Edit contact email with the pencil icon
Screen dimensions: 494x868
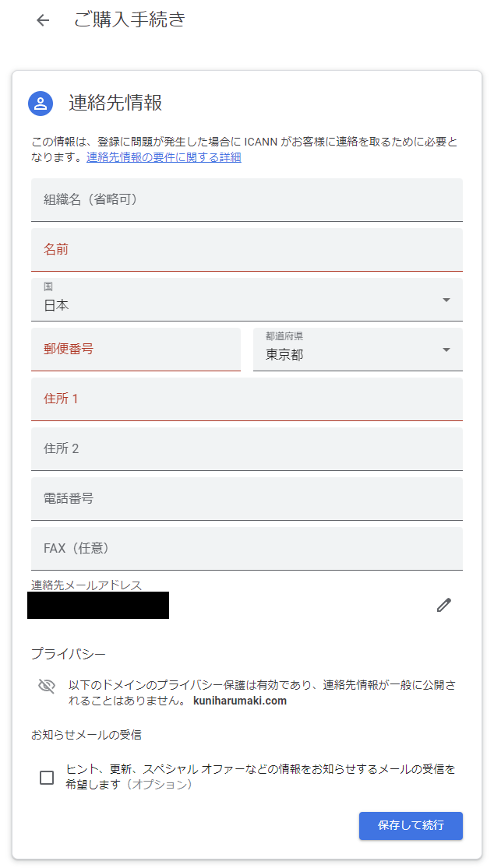pyautogui.click(x=443, y=605)
